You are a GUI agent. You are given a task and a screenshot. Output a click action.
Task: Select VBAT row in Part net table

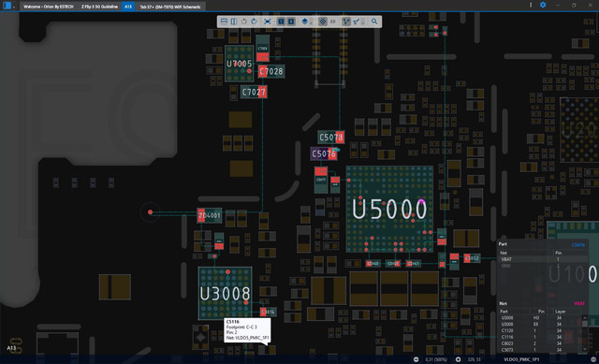pos(542,259)
